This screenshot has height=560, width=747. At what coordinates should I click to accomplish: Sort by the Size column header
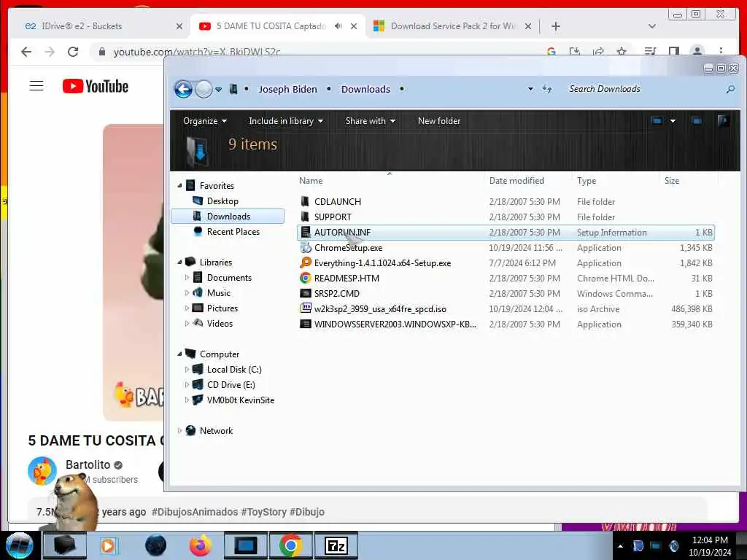tap(672, 181)
